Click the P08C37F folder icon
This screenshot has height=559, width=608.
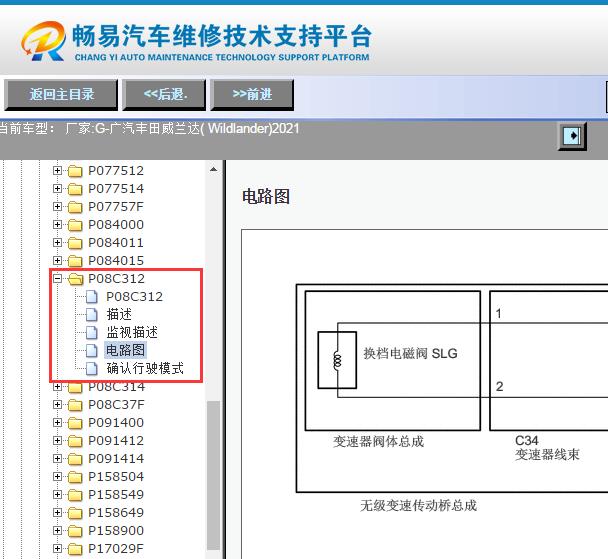tap(75, 405)
